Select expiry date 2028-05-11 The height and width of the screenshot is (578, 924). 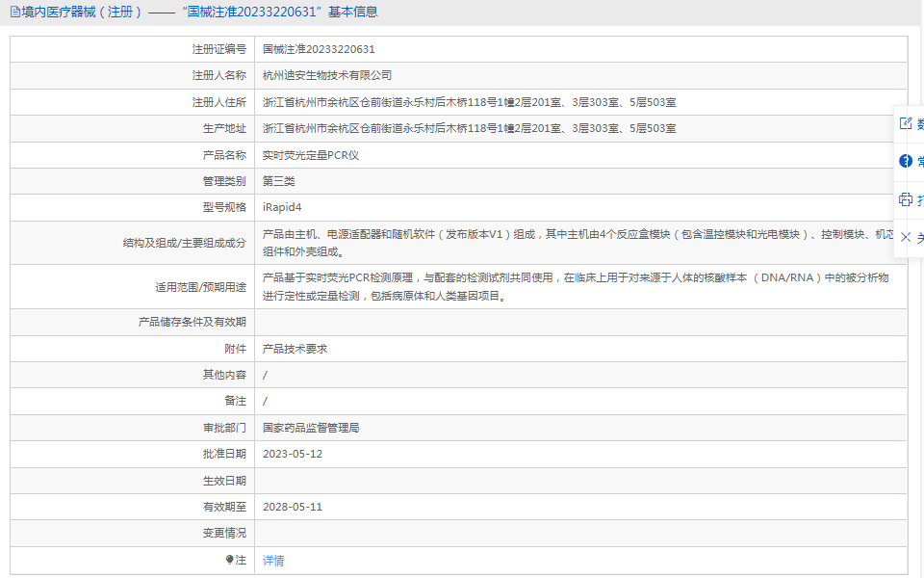(293, 508)
